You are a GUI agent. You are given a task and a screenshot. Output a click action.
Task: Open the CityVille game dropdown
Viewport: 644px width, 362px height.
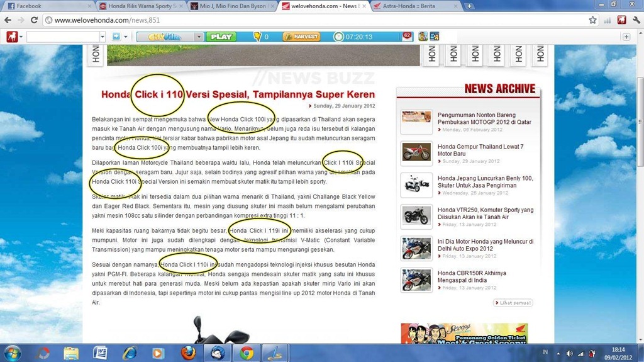[199, 37]
